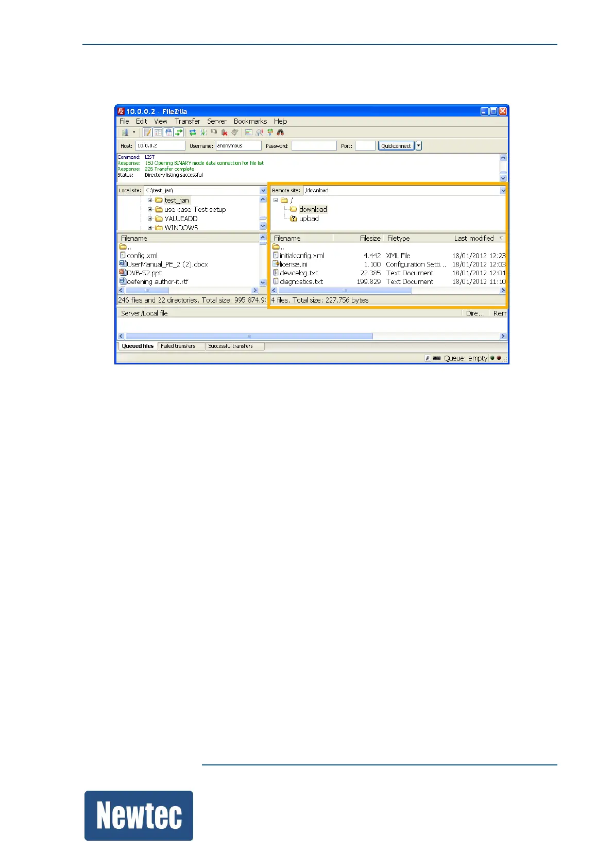Sort remote list by Filesize column
The width and height of the screenshot is (613, 868).
(357, 238)
